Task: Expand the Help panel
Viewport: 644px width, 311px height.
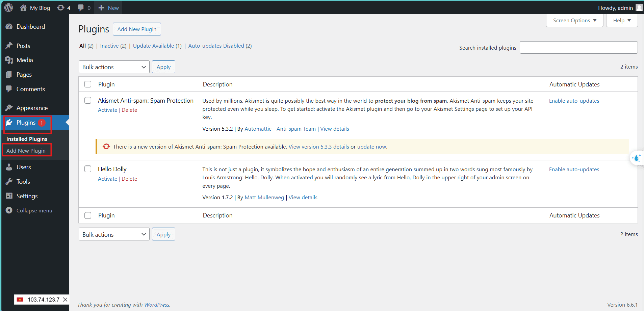Action: point(622,21)
